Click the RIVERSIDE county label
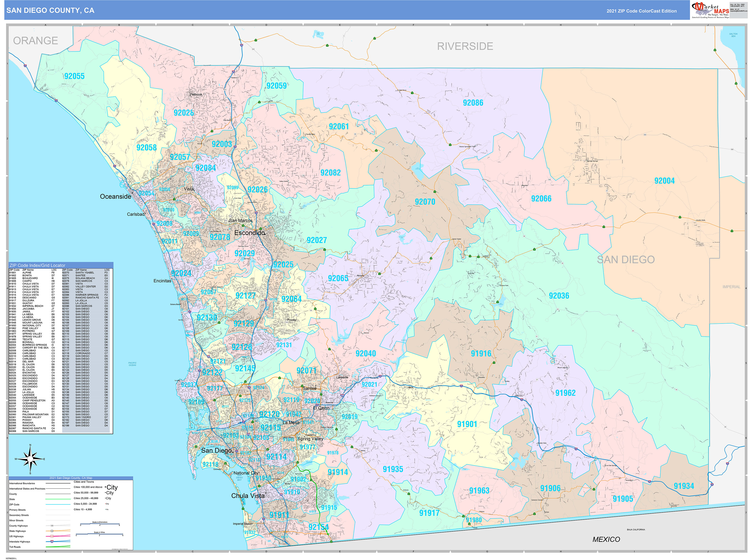 [465, 46]
